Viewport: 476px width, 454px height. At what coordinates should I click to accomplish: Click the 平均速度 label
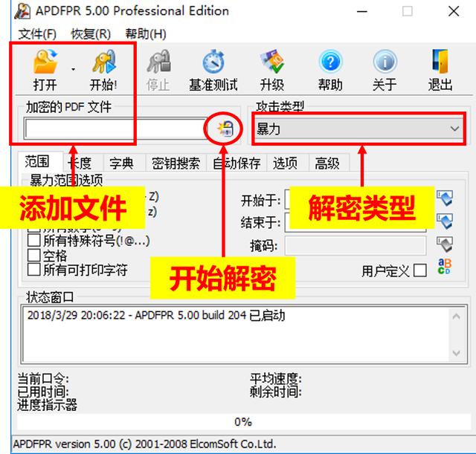pyautogui.click(x=276, y=378)
